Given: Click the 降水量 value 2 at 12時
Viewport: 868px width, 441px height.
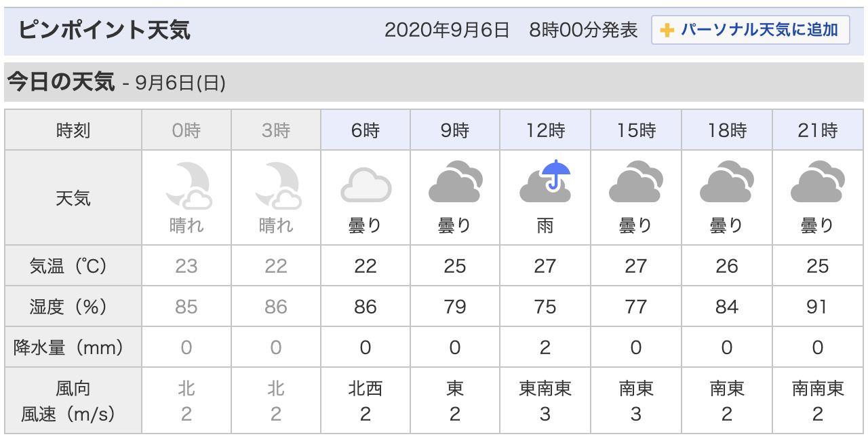Looking at the screenshot, I should pos(545,347).
